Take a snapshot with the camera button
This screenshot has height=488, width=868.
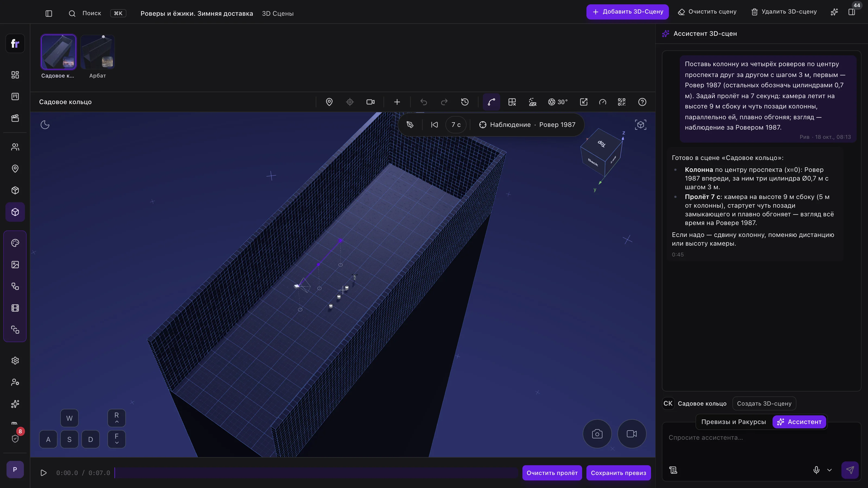click(597, 434)
